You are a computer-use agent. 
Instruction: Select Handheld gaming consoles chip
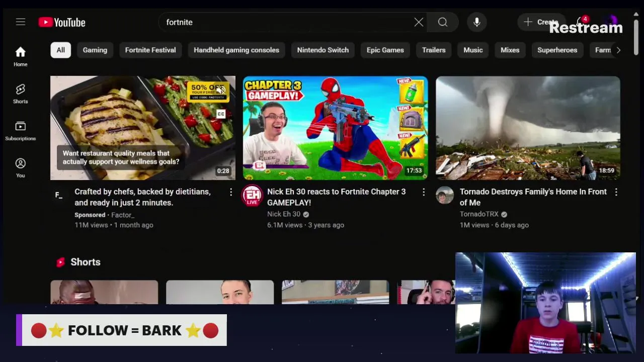pos(236,50)
